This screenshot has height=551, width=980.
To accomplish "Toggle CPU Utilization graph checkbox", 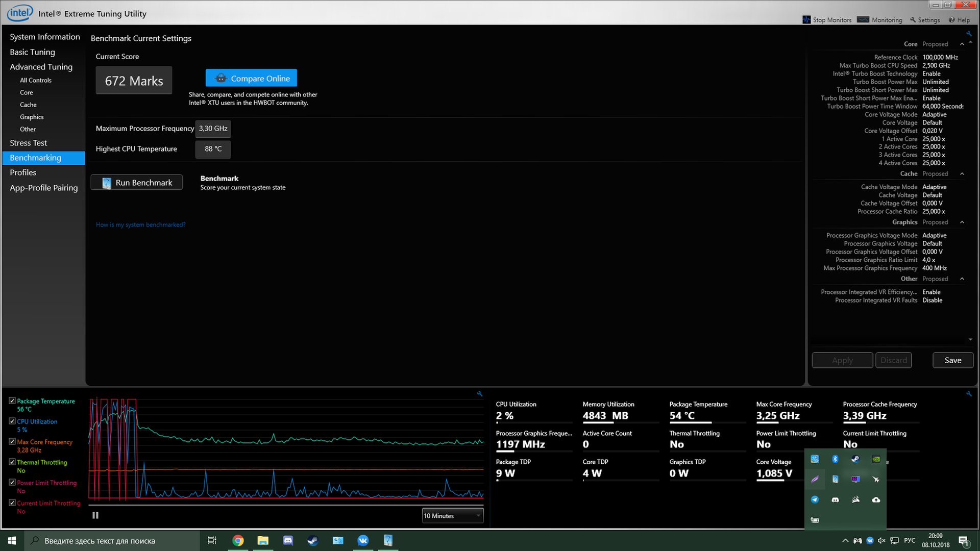I will [x=12, y=421].
